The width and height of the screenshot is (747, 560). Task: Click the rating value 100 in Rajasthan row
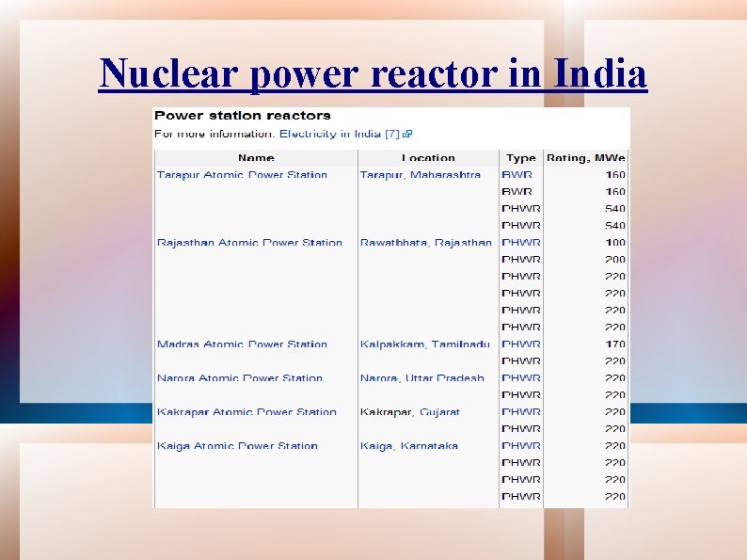click(615, 243)
